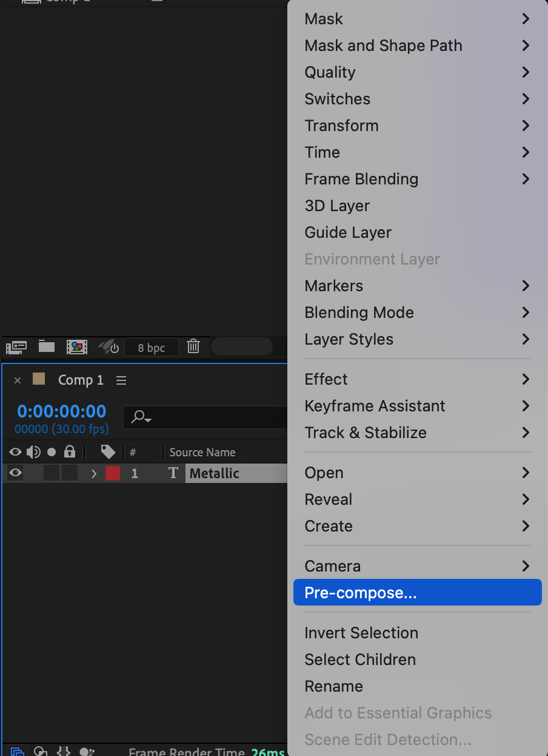548x756 pixels.
Task: Click the New Composition icon
Action: [77, 347]
